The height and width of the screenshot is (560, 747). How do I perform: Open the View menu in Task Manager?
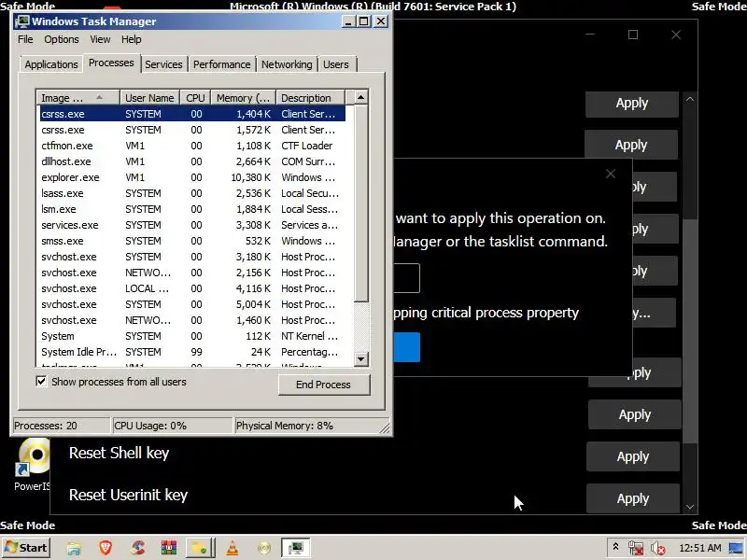pyautogui.click(x=100, y=39)
